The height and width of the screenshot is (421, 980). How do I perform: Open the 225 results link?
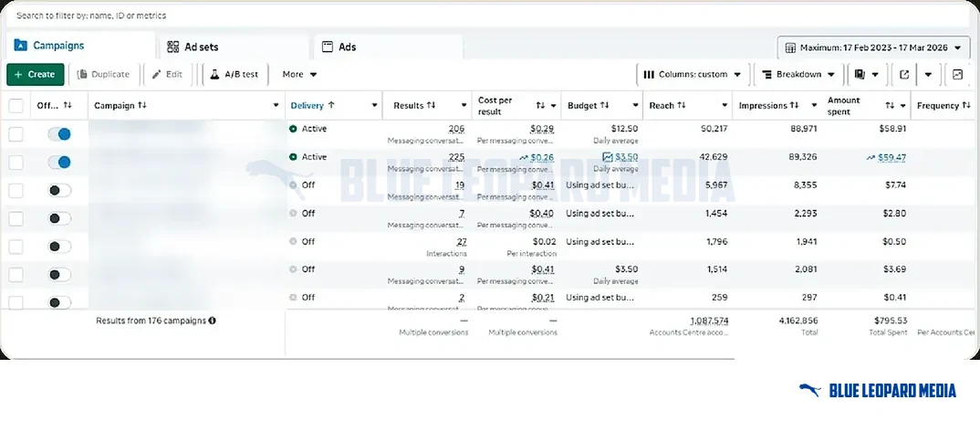tap(456, 157)
